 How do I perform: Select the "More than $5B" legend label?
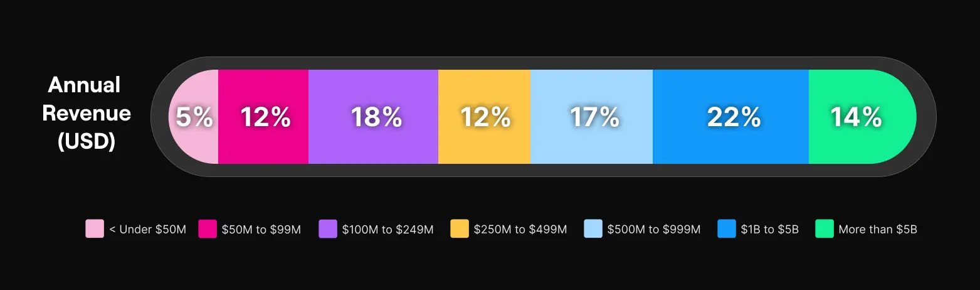point(878,230)
